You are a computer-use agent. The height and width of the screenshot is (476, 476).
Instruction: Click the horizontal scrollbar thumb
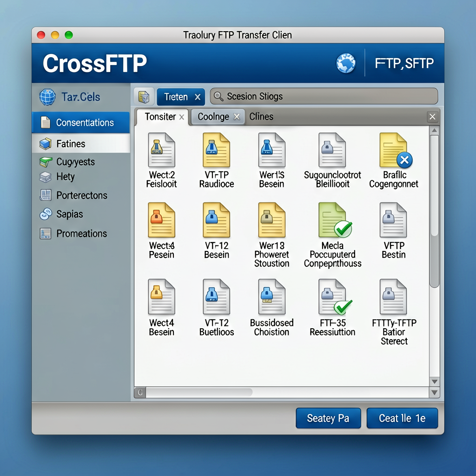199,392
